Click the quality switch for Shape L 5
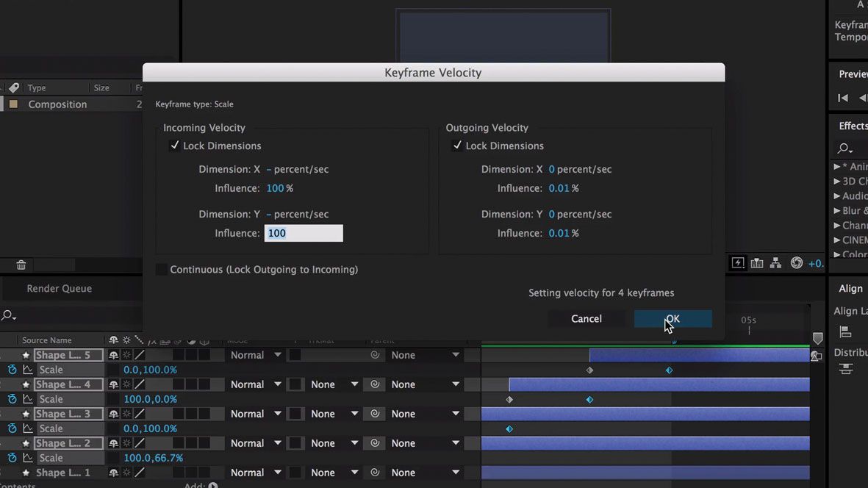This screenshot has width=868, height=488. 140,354
